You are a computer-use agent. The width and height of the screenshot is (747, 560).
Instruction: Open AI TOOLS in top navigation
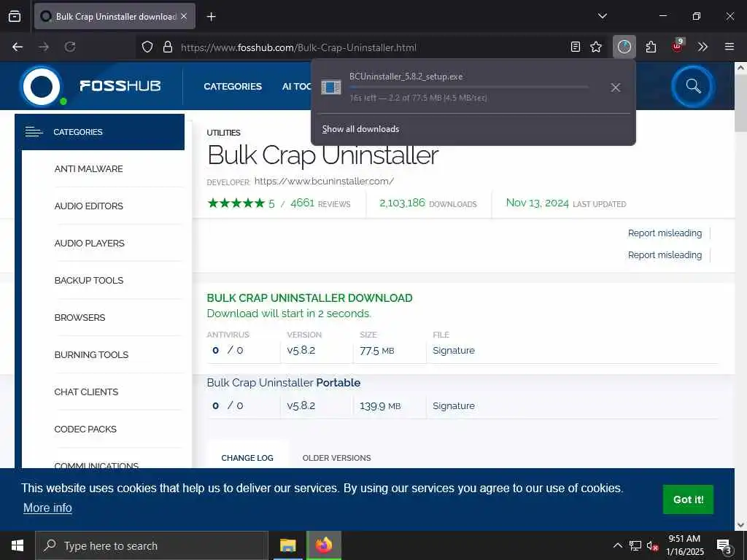(x=296, y=86)
